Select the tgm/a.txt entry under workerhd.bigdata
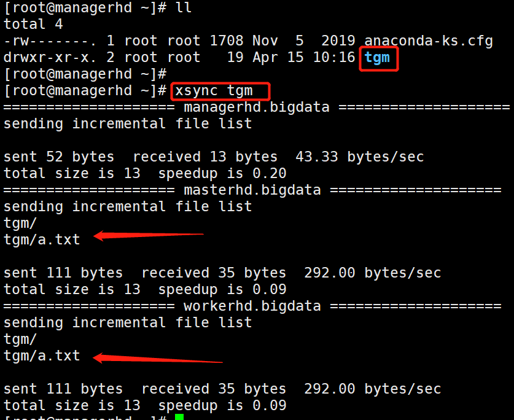Screen dimensions: 514x420 click(x=41, y=356)
